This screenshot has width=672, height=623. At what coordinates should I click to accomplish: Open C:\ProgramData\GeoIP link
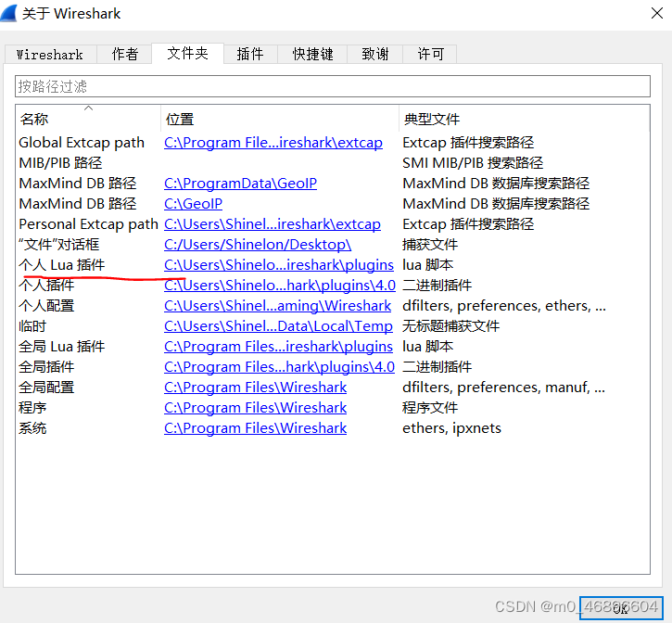(x=240, y=183)
